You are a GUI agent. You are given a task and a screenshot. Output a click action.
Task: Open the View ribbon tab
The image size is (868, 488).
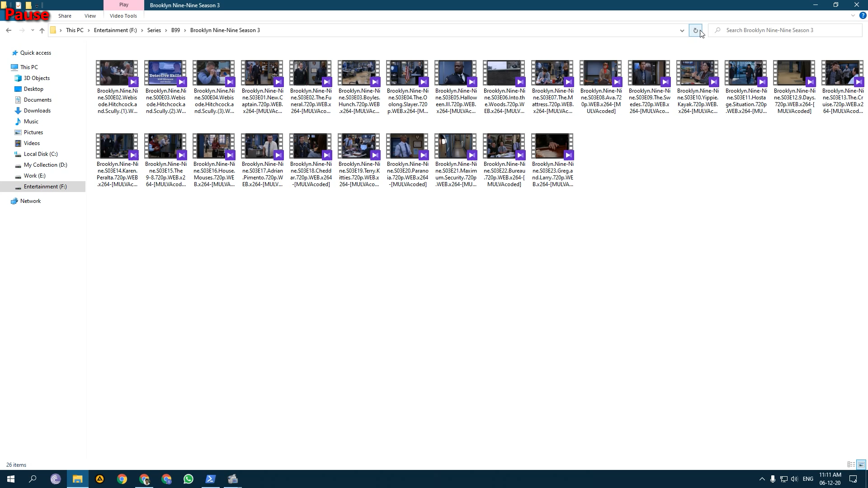tap(90, 16)
